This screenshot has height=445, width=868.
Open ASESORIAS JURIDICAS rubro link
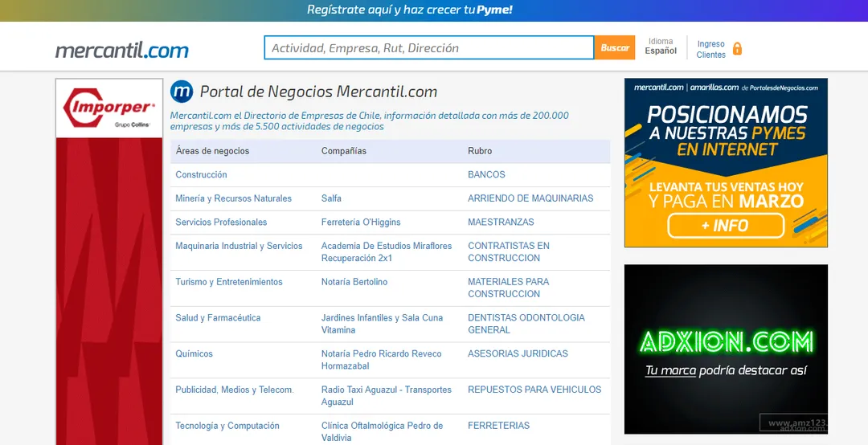[518, 353]
